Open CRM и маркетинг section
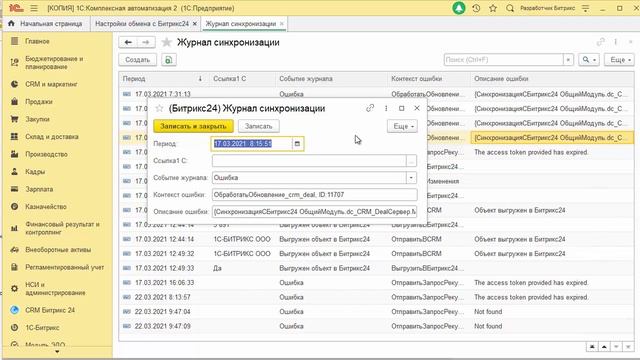 point(51,84)
